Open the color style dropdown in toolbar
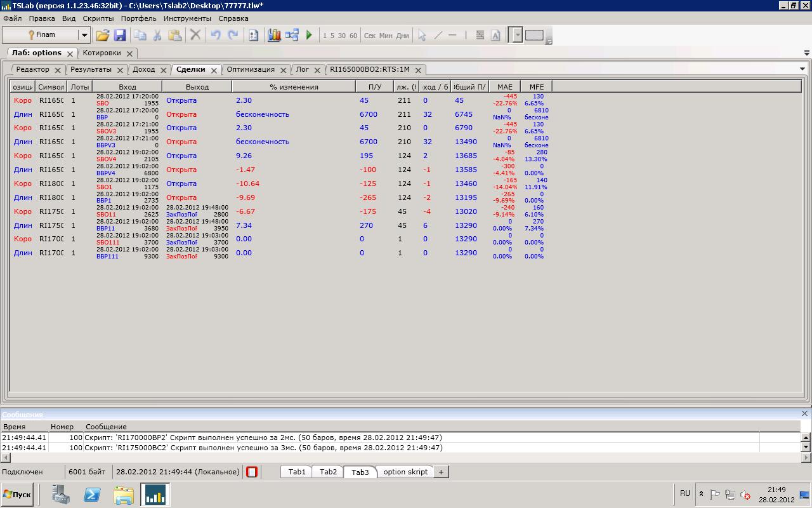Viewport: 812px width, 508px height. pos(517,36)
